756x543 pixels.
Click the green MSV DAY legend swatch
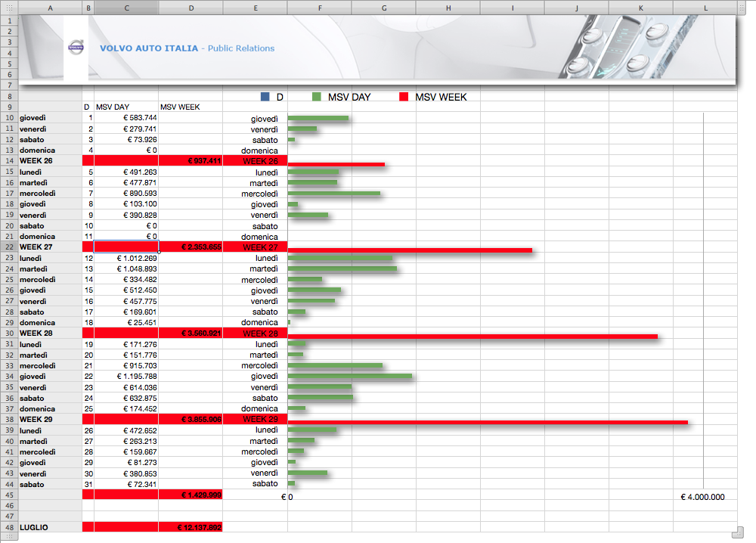coord(317,97)
